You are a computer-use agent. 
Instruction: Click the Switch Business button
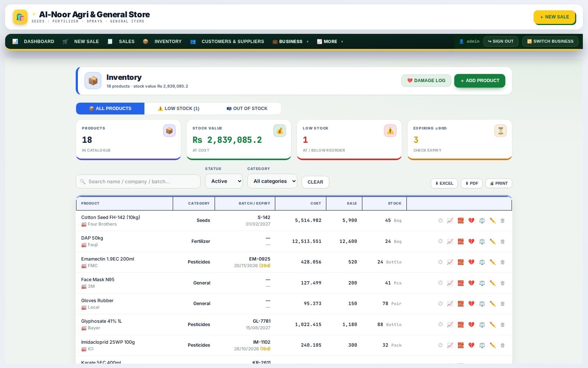(550, 41)
